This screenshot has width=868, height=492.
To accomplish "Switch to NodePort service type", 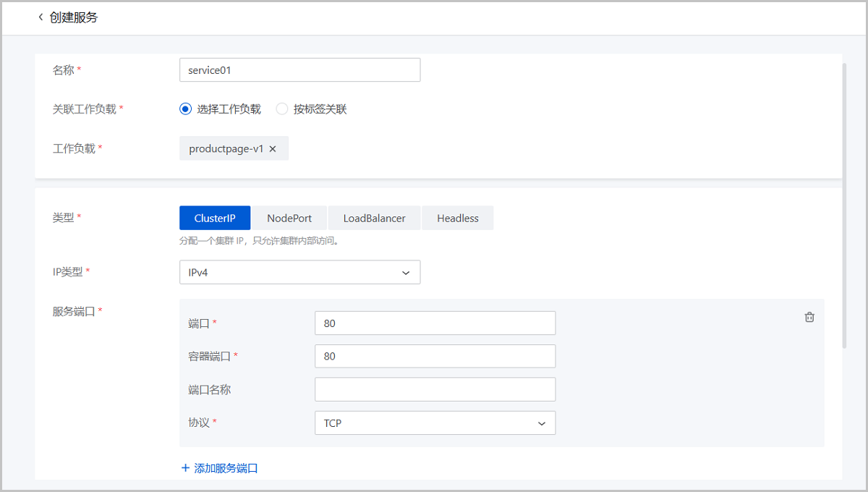I will [289, 218].
